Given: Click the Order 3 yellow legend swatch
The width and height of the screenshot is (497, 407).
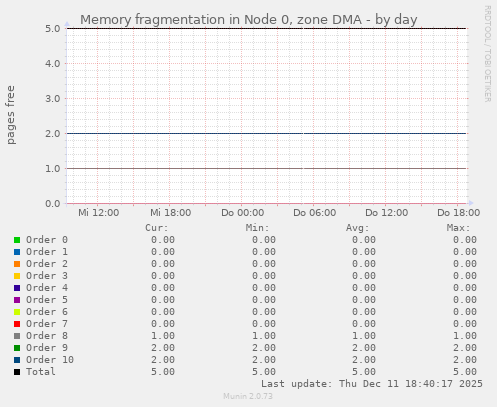Looking at the screenshot, I should (x=17, y=276).
